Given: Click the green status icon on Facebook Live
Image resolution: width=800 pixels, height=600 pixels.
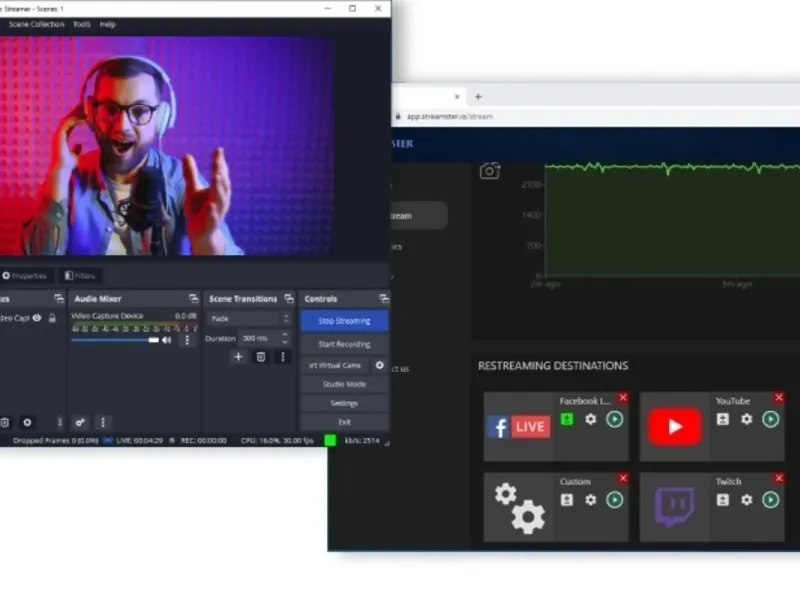Looking at the screenshot, I should [x=567, y=419].
